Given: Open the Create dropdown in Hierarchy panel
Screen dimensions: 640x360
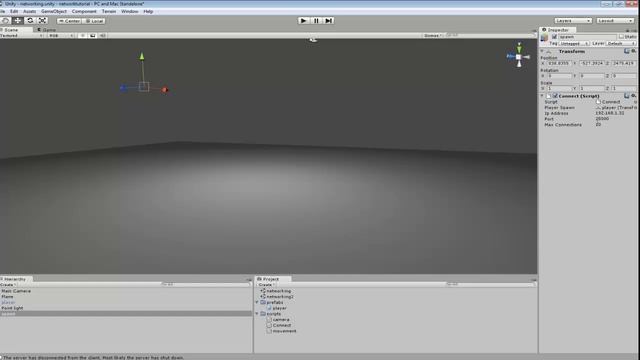Looking at the screenshot, I should 8,284.
